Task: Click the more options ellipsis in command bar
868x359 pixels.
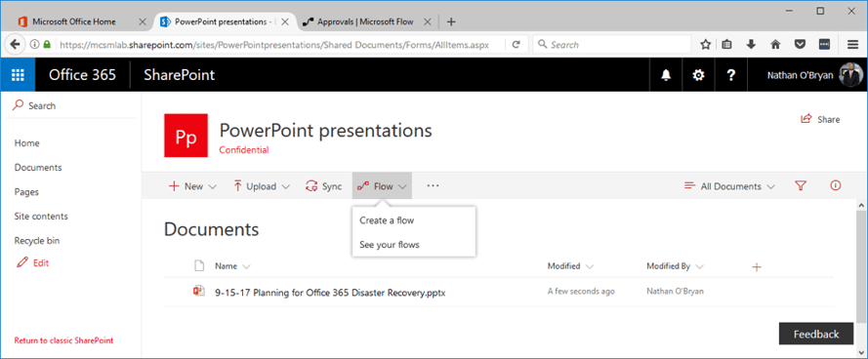Action: [433, 186]
